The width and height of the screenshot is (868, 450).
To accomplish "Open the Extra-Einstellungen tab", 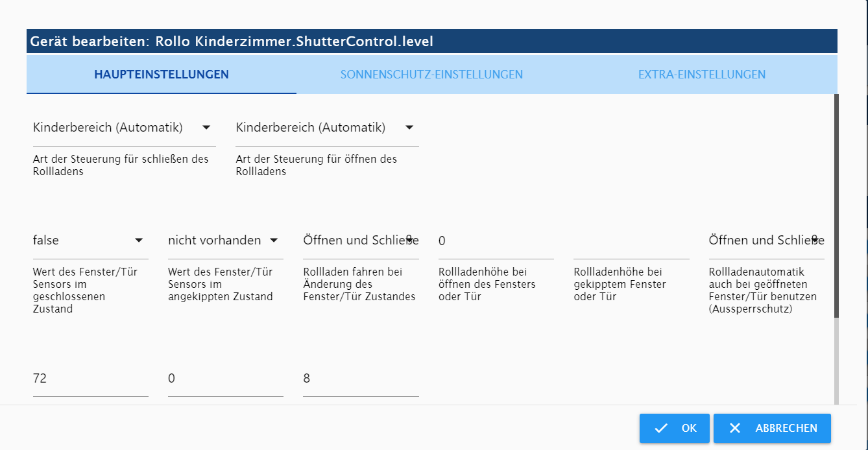I will [x=702, y=74].
